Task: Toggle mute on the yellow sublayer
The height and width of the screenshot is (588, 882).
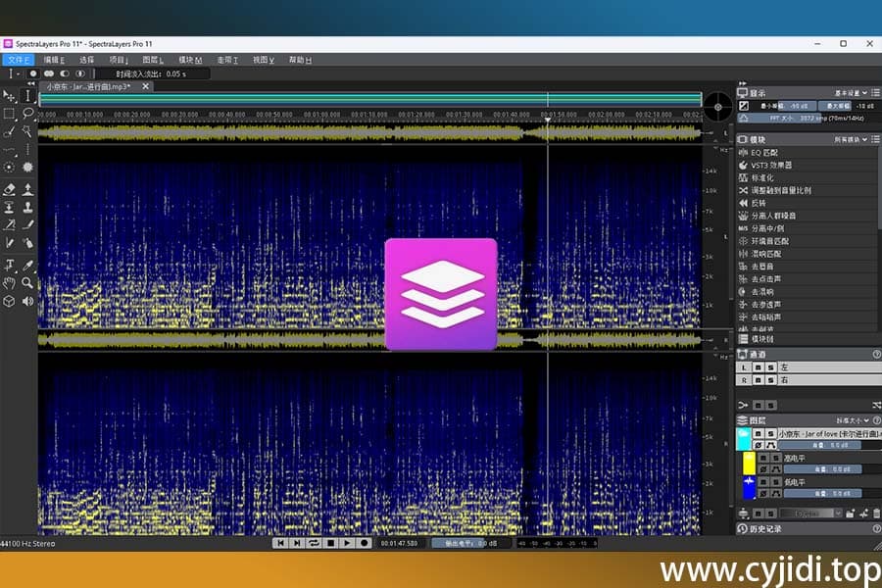Action: (763, 458)
